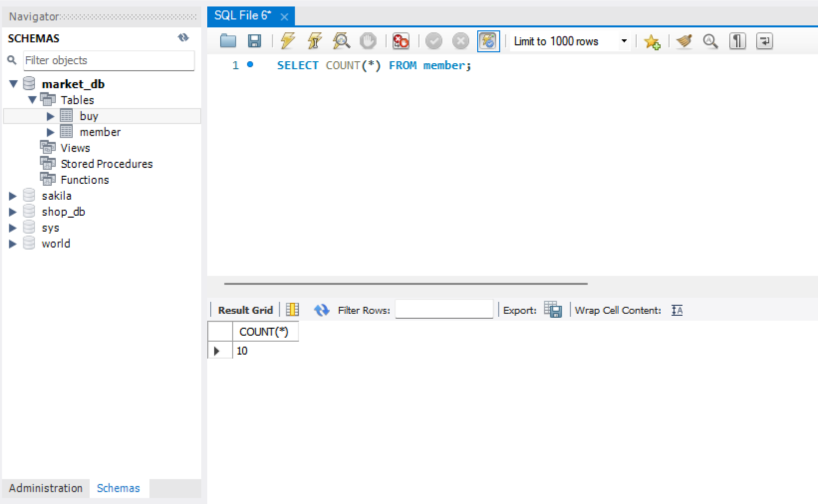
Task: Click the shop_db database icon
Action: pos(29,211)
